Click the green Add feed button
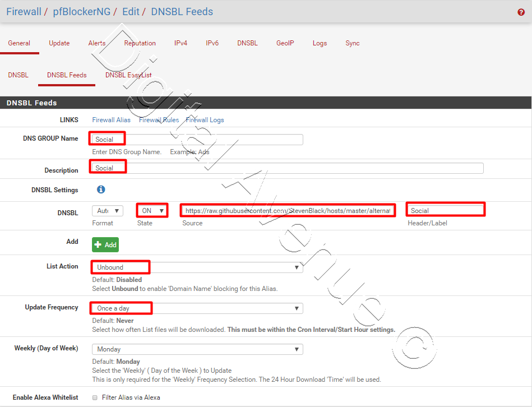532x407 pixels. tap(105, 244)
